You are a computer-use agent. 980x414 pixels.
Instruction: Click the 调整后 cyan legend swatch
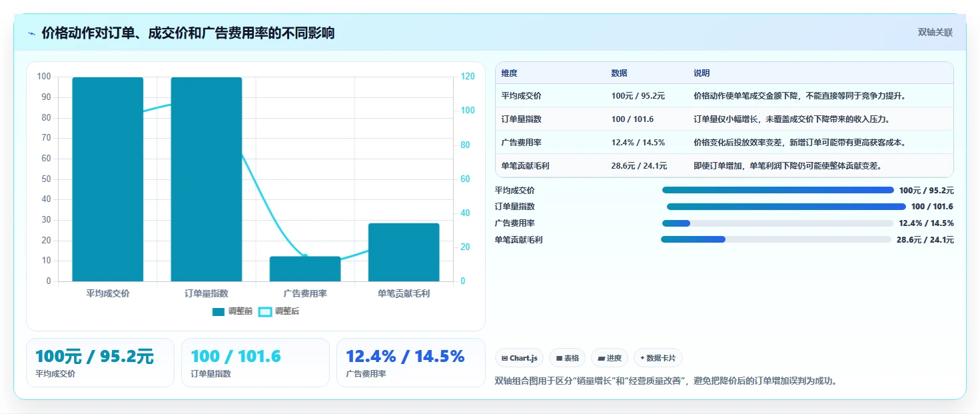[x=265, y=311]
